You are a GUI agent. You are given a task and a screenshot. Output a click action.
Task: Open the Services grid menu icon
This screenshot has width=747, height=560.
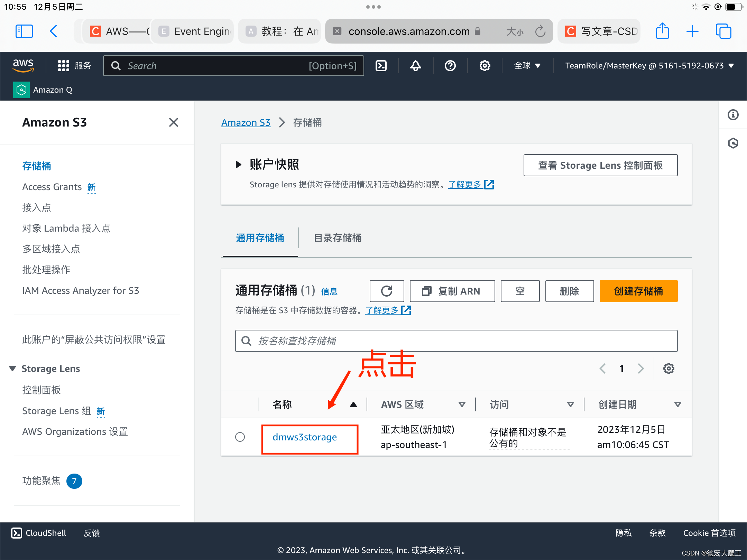[x=64, y=66]
